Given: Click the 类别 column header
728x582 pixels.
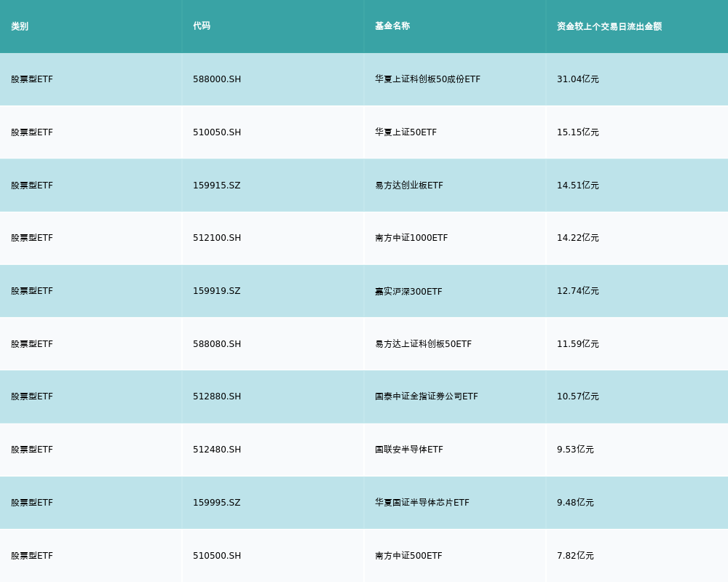Looking at the screenshot, I should pyautogui.click(x=20, y=26).
